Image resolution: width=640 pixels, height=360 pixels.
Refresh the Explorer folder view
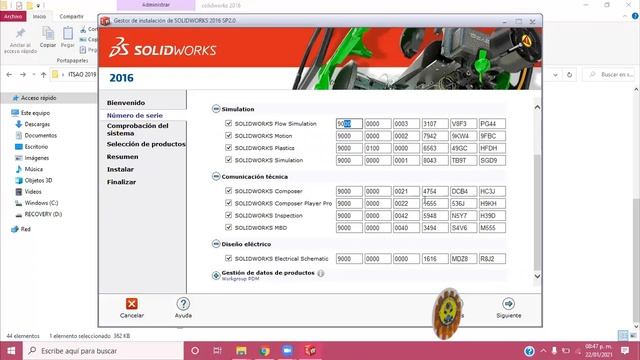point(569,75)
